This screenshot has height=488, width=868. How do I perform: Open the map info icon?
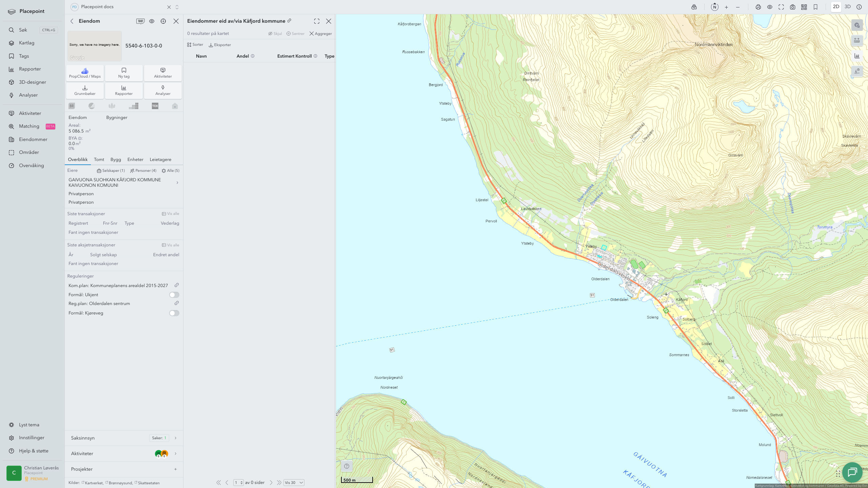(x=859, y=7)
